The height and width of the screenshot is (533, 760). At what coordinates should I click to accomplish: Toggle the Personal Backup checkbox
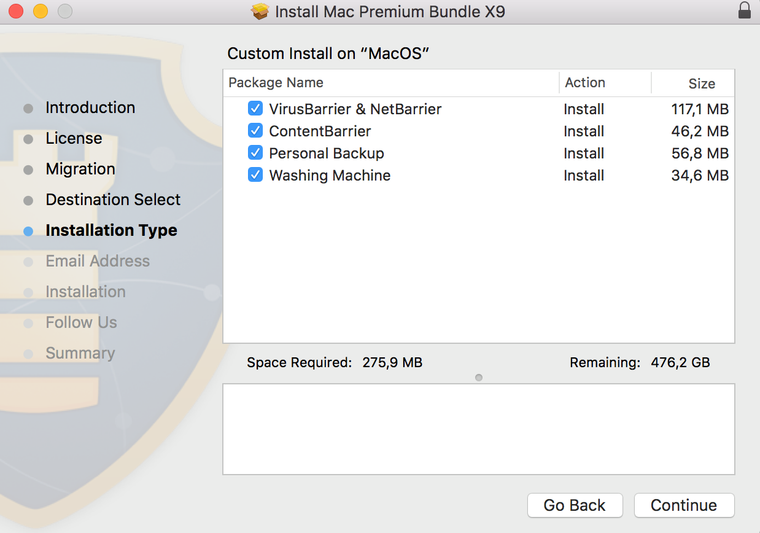pyautogui.click(x=255, y=153)
